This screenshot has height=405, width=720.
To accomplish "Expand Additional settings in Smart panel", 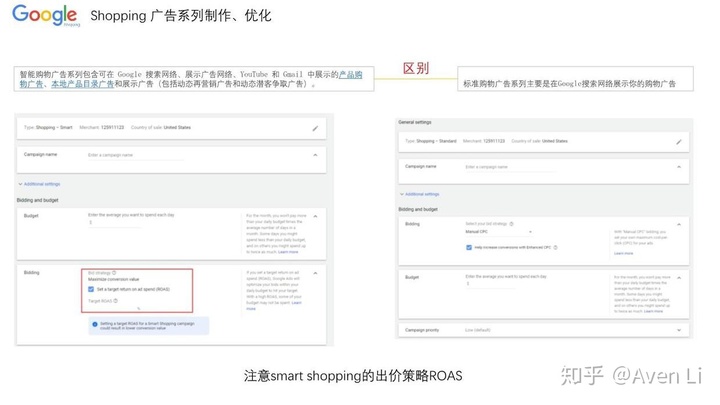I will click(x=39, y=184).
